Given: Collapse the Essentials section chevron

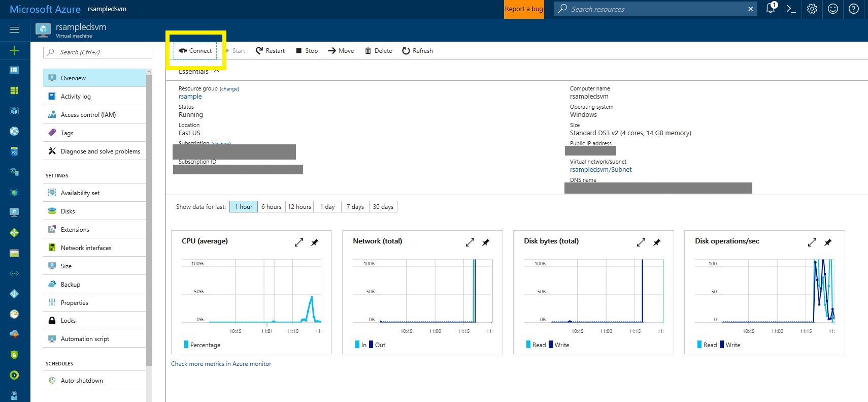Looking at the screenshot, I should [217, 72].
